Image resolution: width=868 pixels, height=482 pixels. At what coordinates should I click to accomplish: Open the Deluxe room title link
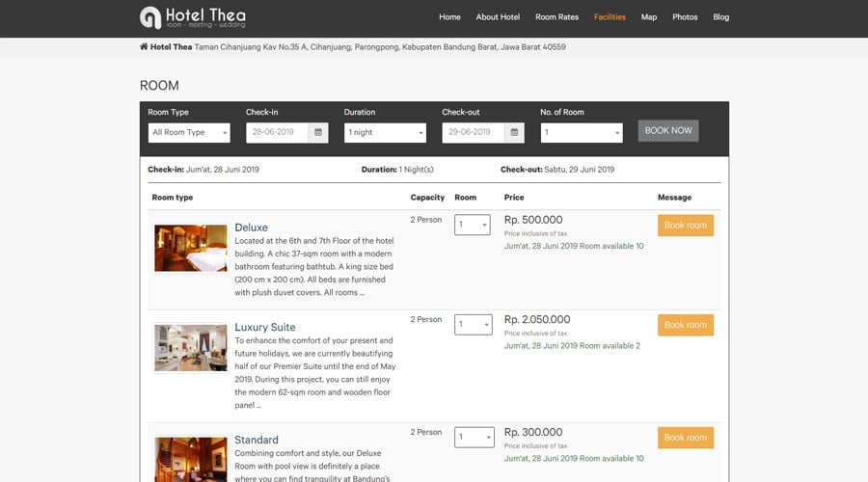pos(251,228)
